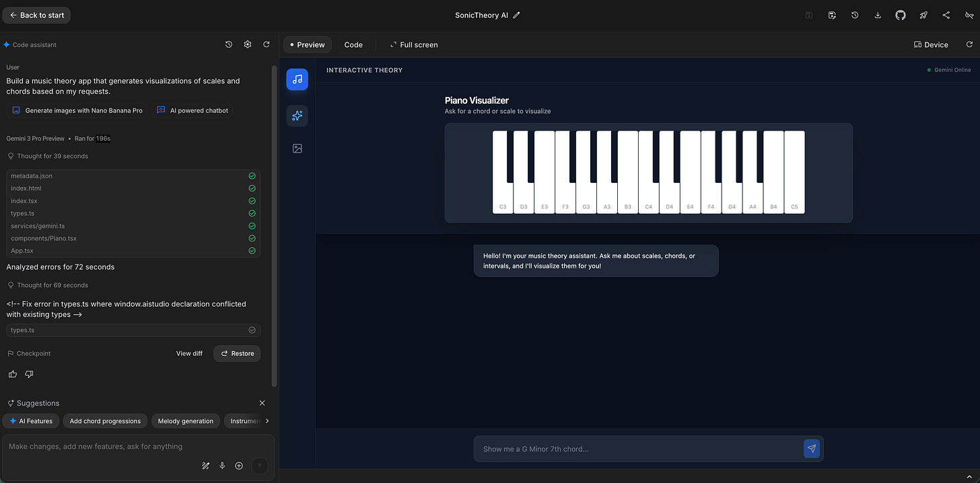Viewport: 980px width, 483px height.
Task: Share the project using the share icon
Action: click(946, 14)
